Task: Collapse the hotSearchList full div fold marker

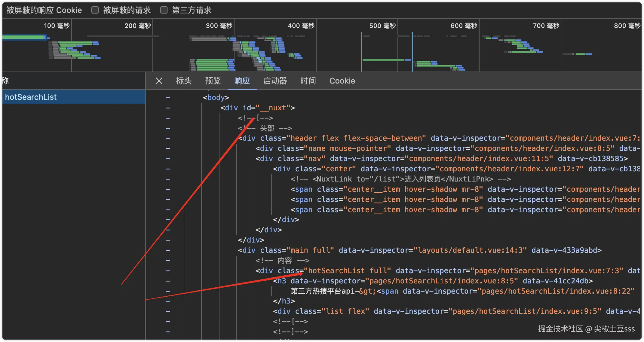Action: (x=168, y=271)
